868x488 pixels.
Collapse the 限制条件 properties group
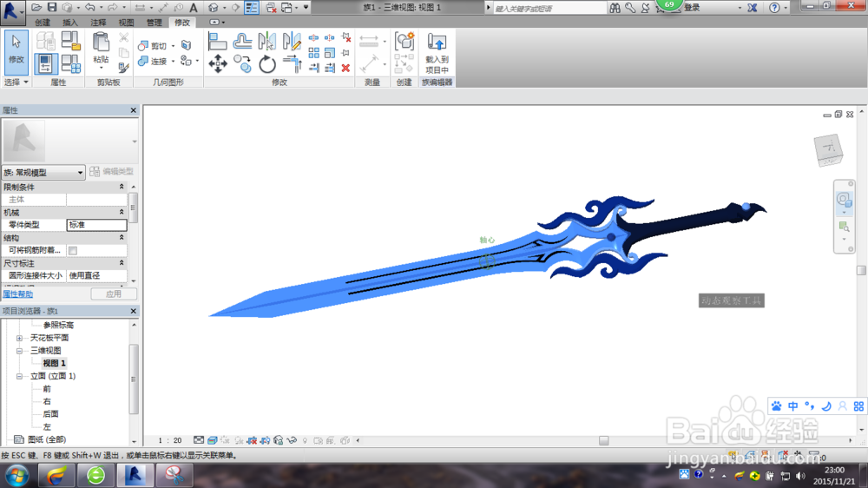click(122, 187)
